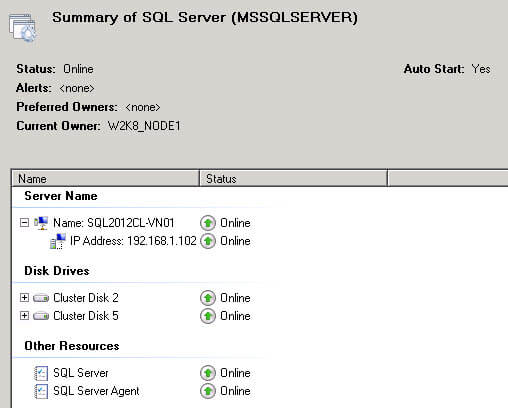
Task: Click the SQL Server Agent resource icon
Action: tap(41, 391)
